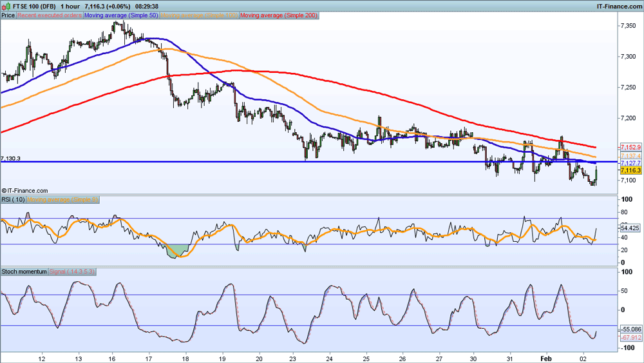Select the RSI (10) indicator label
644x363 pixels.
[x=13, y=199]
